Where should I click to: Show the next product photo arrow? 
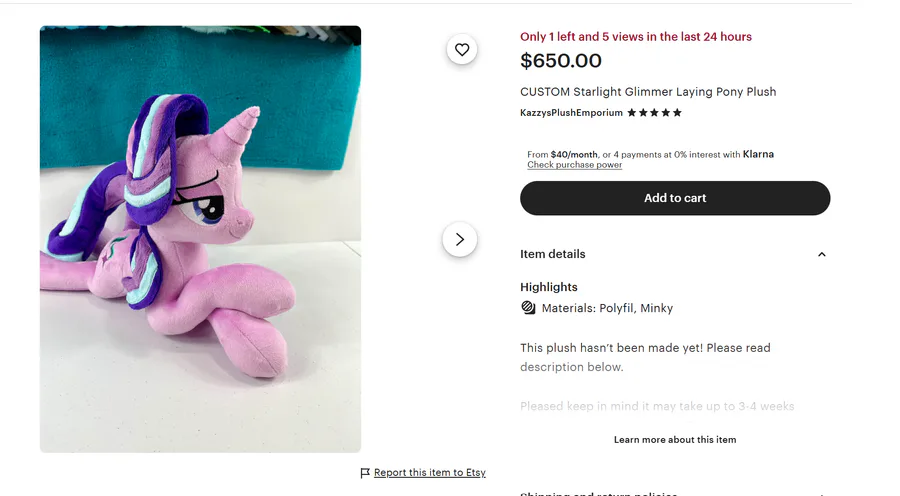[460, 239]
